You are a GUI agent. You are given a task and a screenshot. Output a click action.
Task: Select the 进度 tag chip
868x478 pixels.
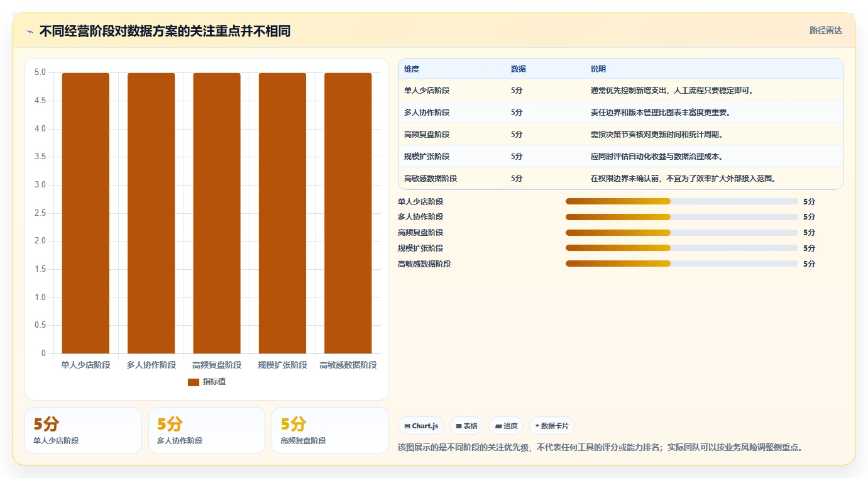point(506,426)
